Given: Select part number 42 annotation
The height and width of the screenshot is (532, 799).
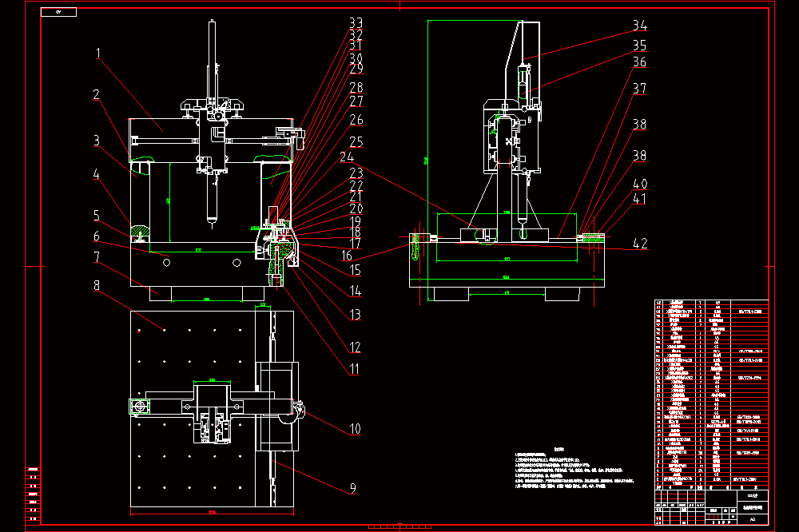Looking at the screenshot, I should click(640, 244).
